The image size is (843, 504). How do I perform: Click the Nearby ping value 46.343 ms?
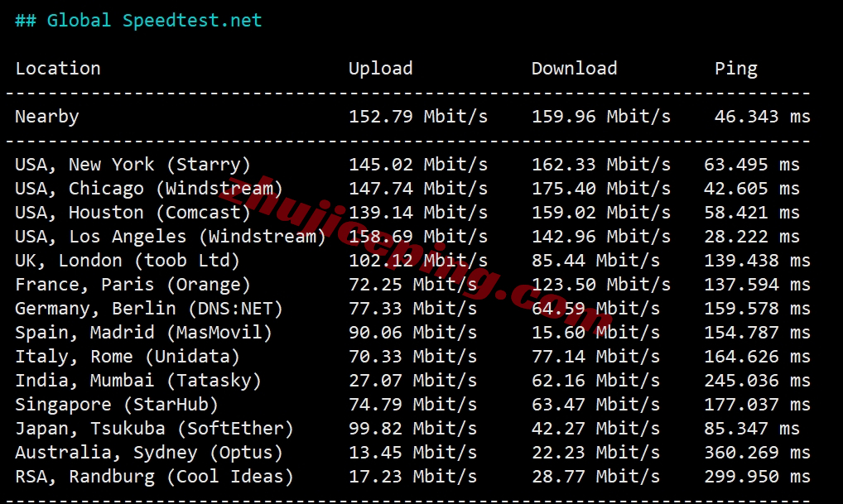click(x=763, y=117)
